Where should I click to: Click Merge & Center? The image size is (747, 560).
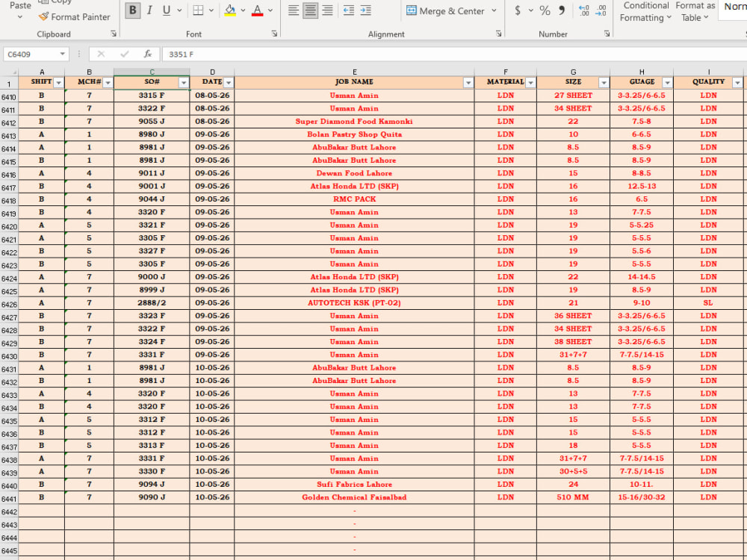click(445, 10)
